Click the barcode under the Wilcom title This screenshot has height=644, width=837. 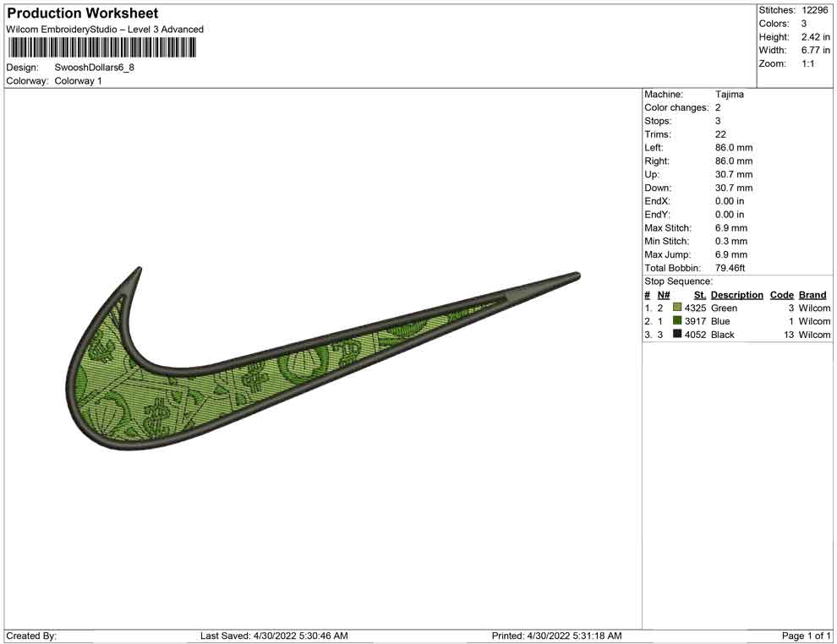tap(101, 48)
